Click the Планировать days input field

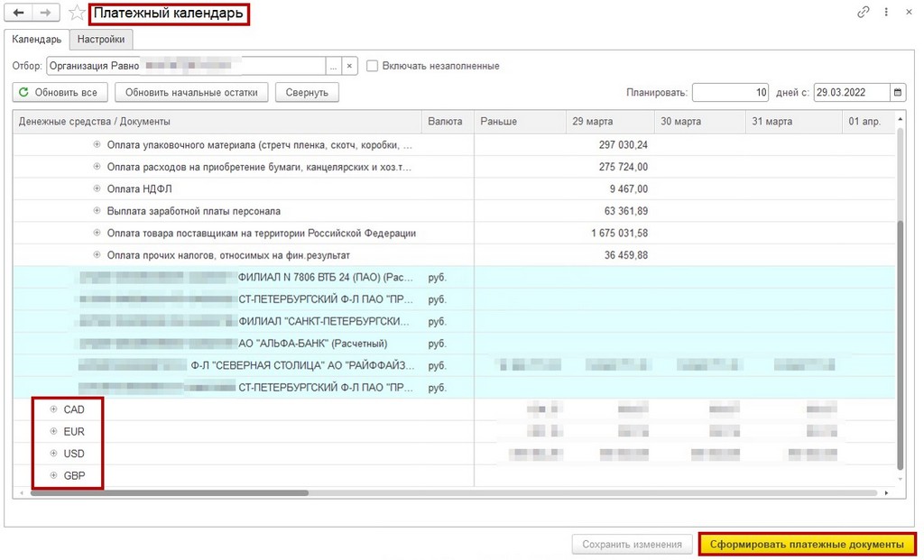[x=730, y=93]
